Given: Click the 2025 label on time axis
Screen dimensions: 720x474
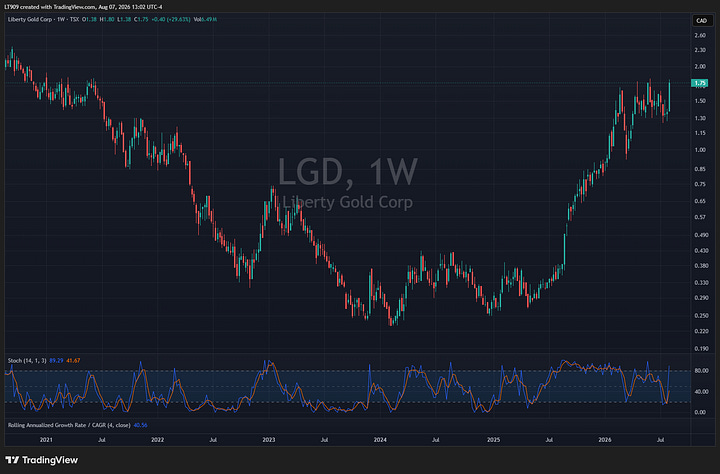Looking at the screenshot, I should coord(494,440).
